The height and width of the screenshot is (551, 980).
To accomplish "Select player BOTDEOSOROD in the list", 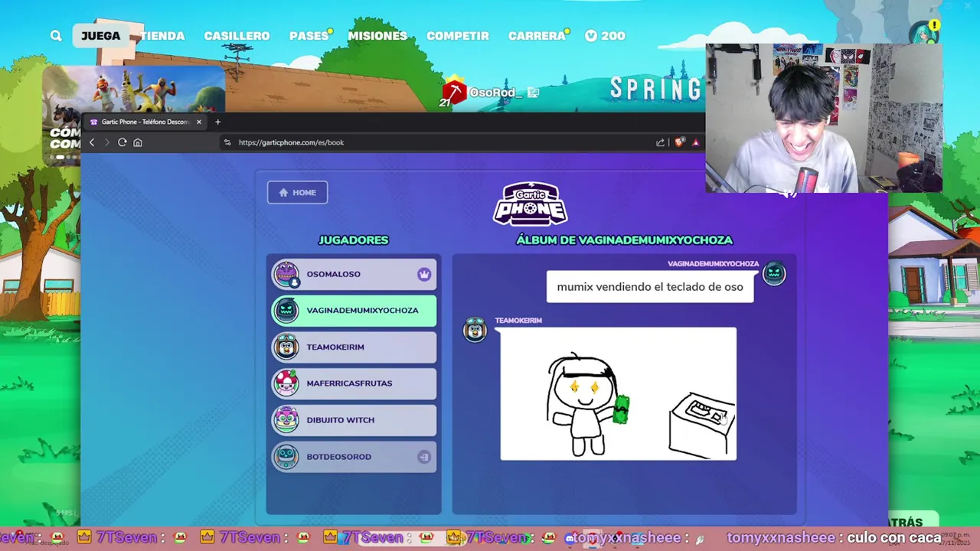I will [x=354, y=457].
